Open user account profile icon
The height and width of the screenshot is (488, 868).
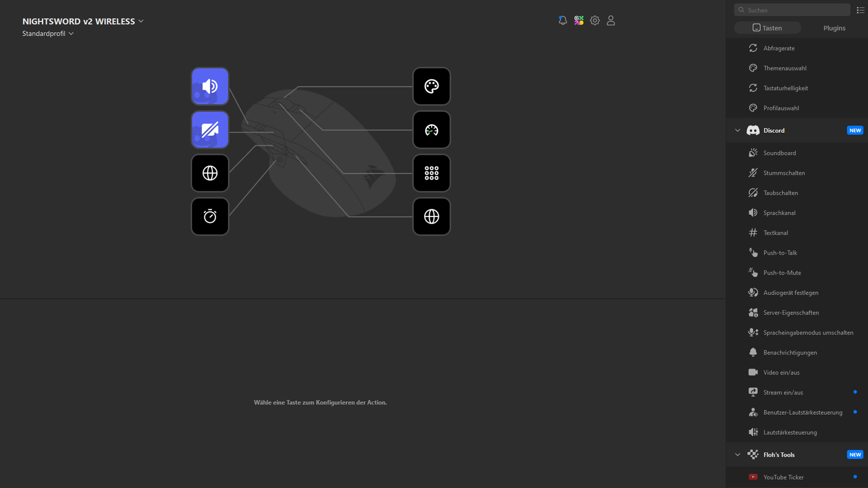pos(611,20)
